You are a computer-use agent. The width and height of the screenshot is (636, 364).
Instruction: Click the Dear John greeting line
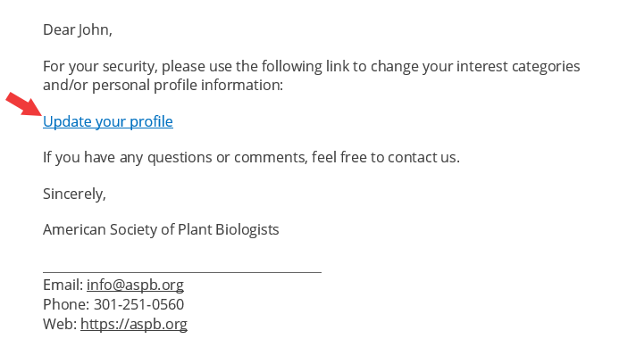pyautogui.click(x=78, y=30)
